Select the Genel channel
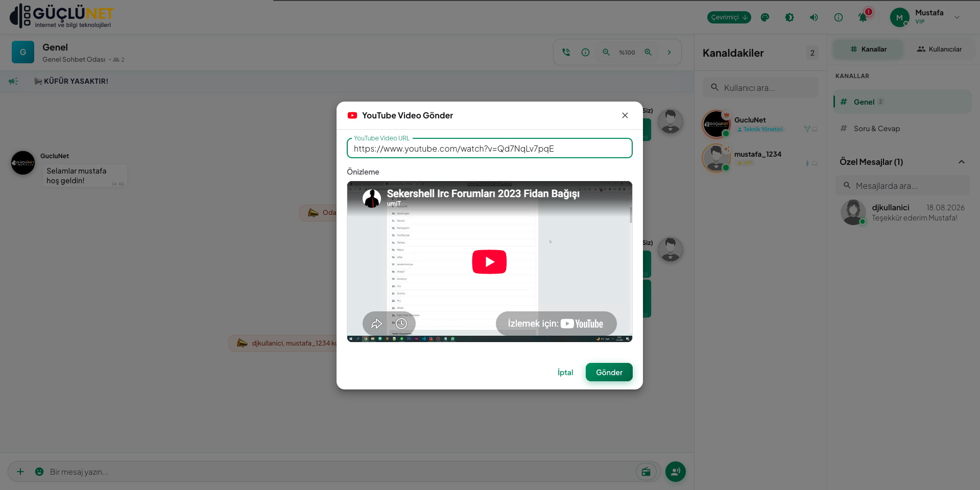 902,102
